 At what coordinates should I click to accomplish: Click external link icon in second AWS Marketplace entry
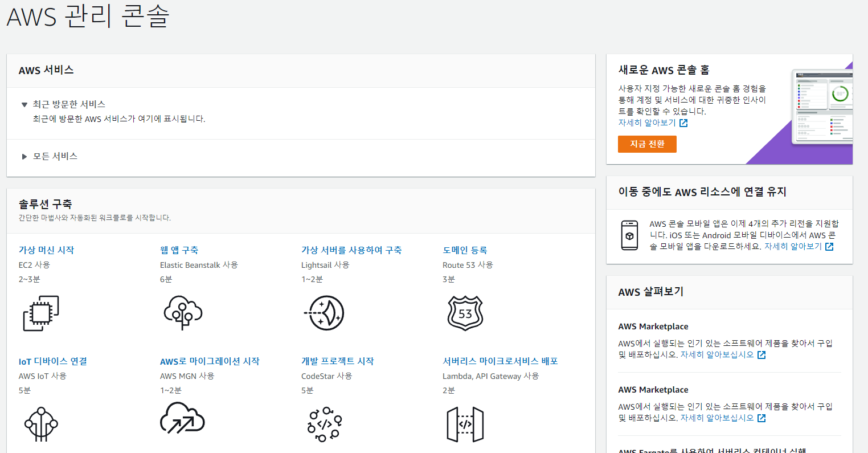pyautogui.click(x=761, y=418)
